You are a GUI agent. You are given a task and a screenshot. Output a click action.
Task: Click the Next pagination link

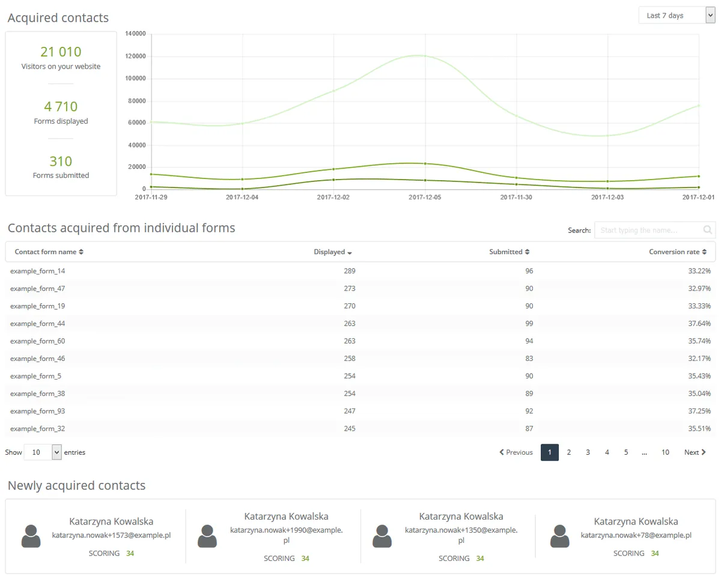click(695, 452)
